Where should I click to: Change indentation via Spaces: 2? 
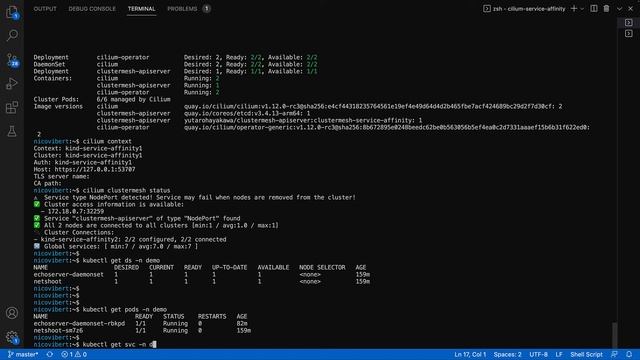coord(507,354)
